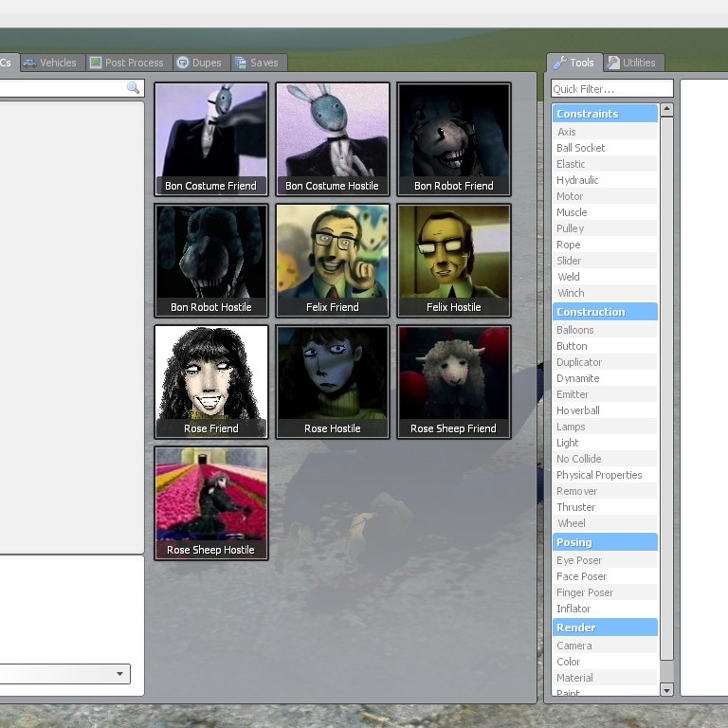Select the Axis tool
This screenshot has width=728, height=728.
click(x=605, y=132)
